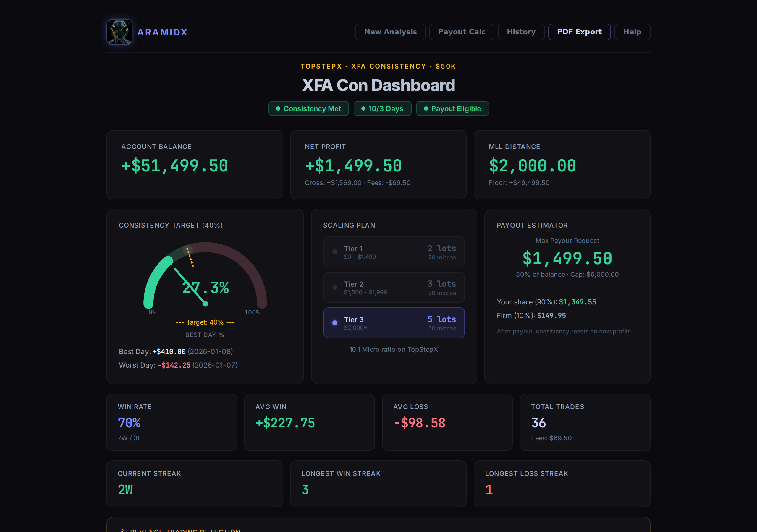The image size is (757, 532).
Task: Open the History section from the navigation
Action: [x=521, y=32]
